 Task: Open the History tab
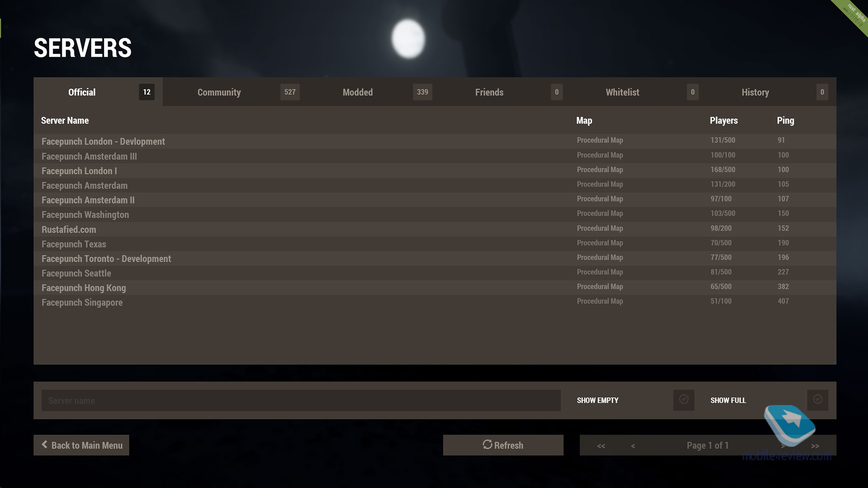pyautogui.click(x=755, y=92)
